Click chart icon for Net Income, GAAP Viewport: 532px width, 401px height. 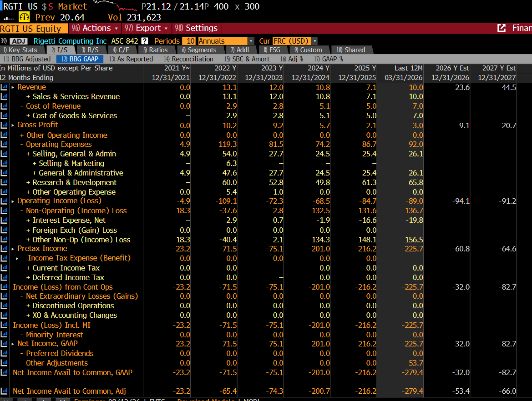[4, 344]
